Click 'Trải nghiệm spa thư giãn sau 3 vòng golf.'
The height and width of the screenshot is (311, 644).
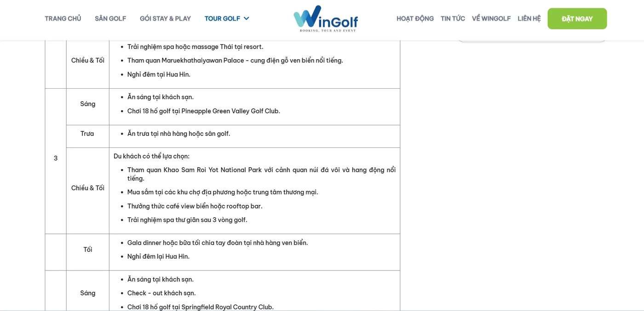187,220
